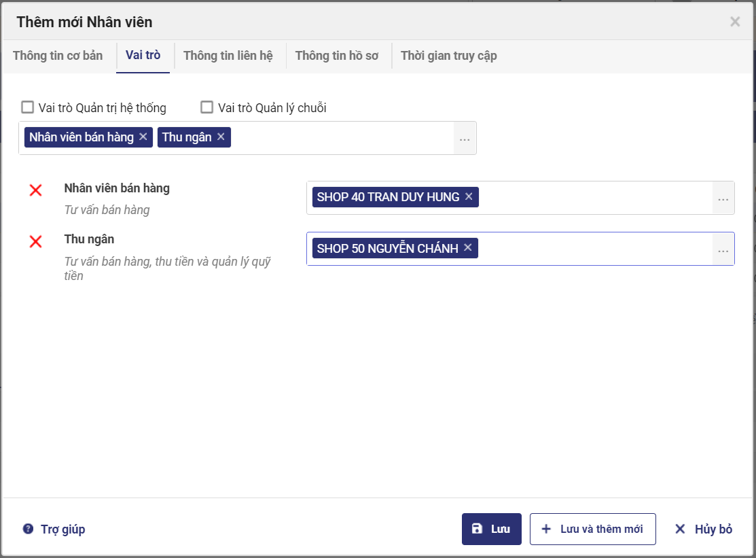Expand store list for Thu ngân
The image size is (756, 558).
723,249
